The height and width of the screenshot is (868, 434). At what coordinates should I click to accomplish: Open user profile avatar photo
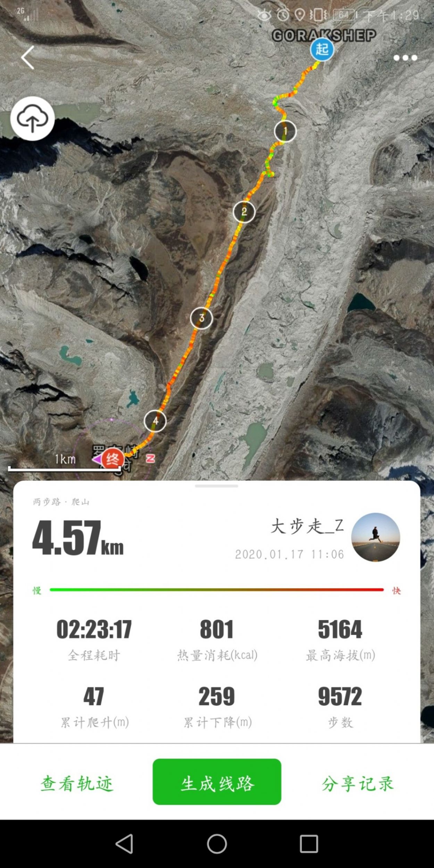pyautogui.click(x=375, y=537)
